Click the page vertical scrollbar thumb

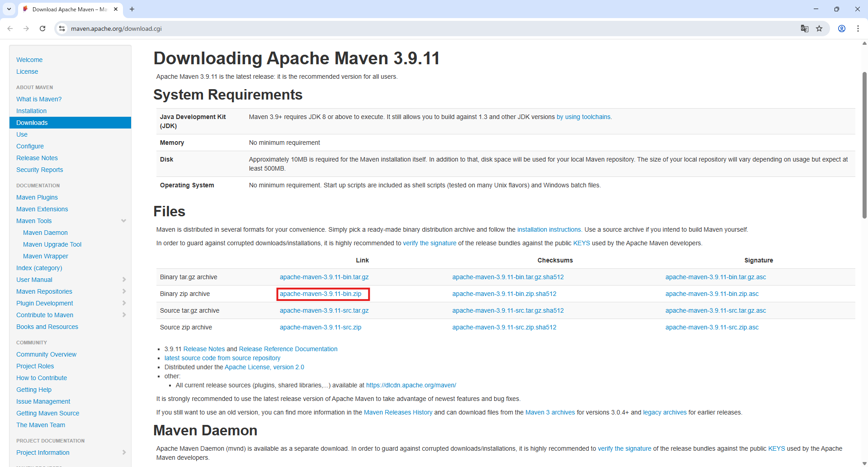[864, 145]
